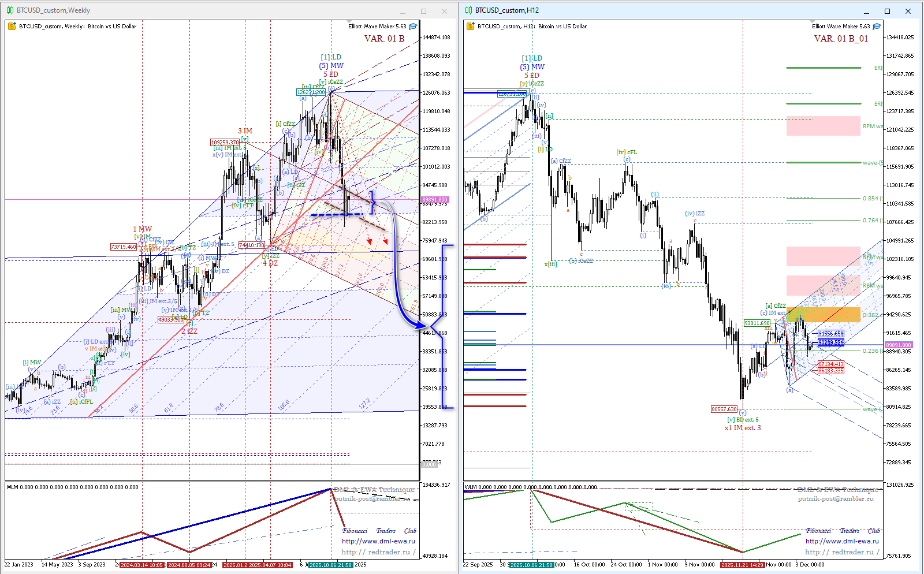Select the 126231.200 price label on Weekly chart
This screenshot has width=924, height=574.
click(311, 92)
